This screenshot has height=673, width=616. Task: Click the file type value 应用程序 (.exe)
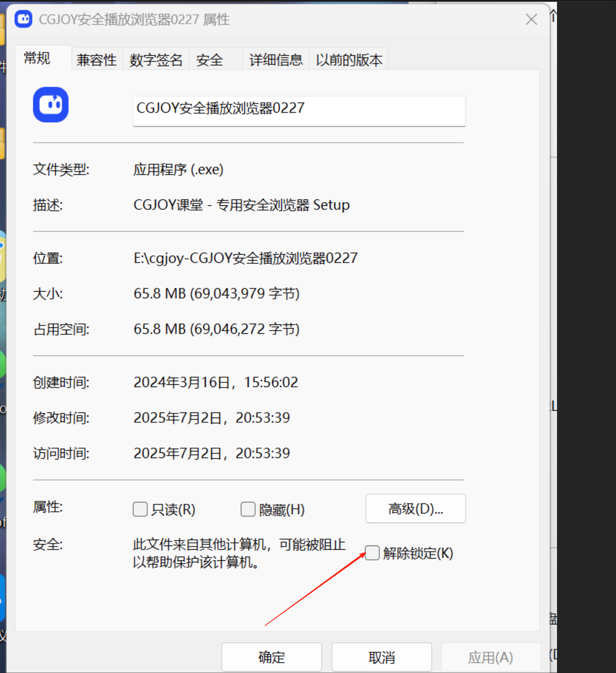pos(178,169)
